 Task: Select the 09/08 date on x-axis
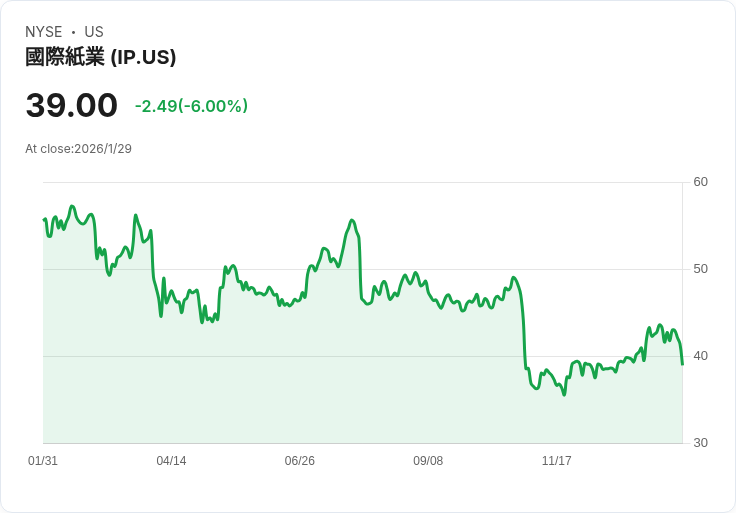[428, 461]
